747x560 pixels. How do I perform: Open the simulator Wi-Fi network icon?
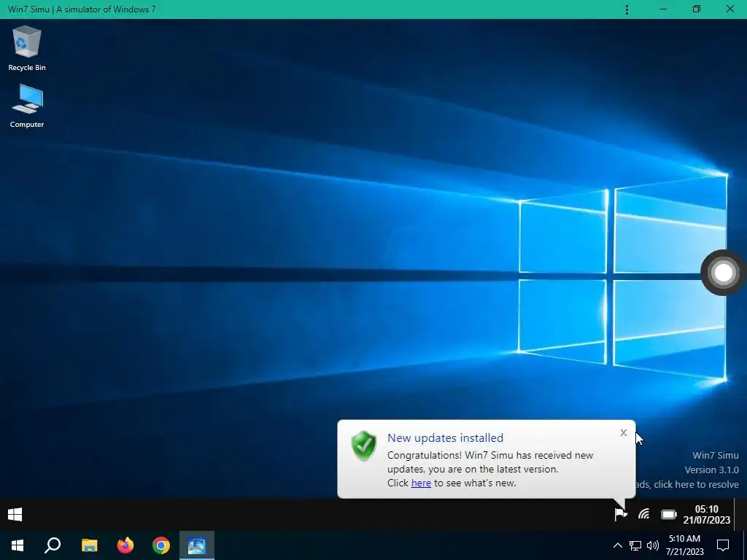643,514
